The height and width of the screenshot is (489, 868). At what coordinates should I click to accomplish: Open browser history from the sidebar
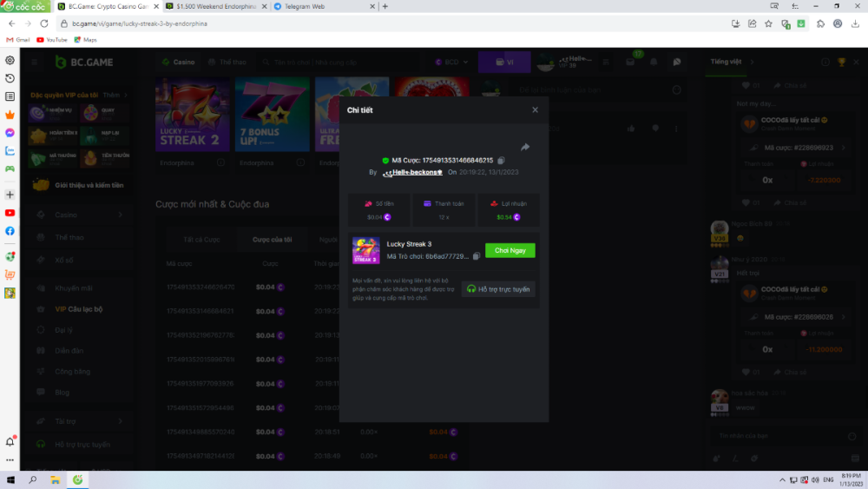point(10,78)
